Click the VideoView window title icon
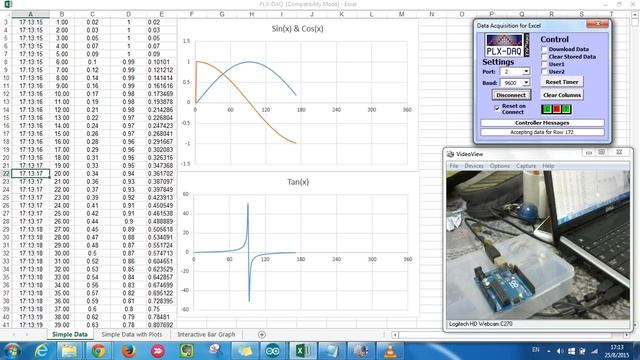 (450, 154)
